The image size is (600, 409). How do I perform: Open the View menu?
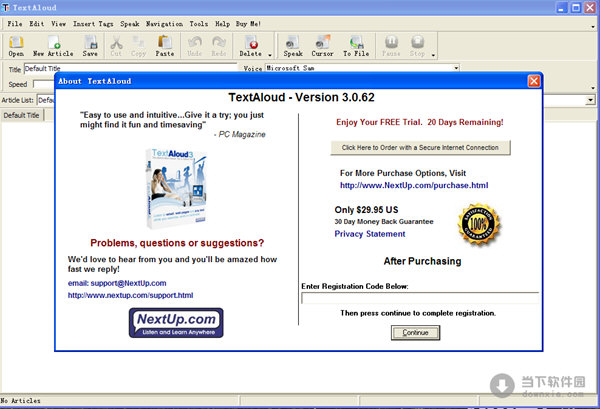point(59,24)
